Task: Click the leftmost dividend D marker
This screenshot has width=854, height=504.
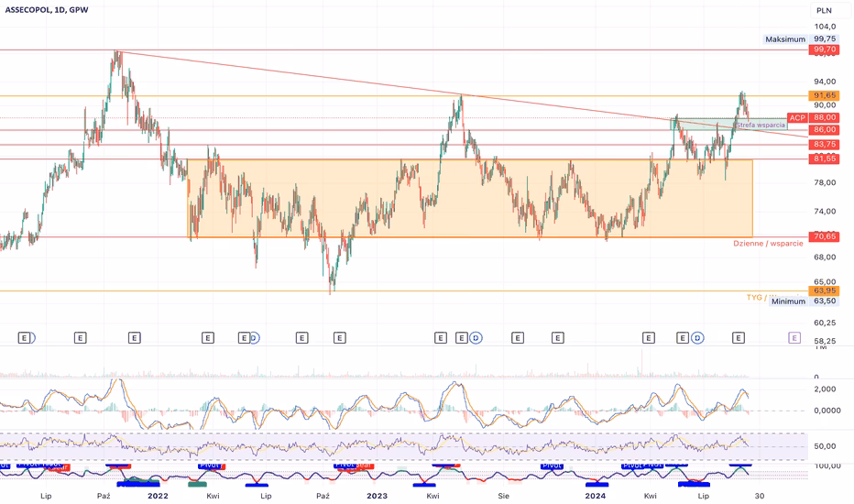Action: click(x=254, y=338)
